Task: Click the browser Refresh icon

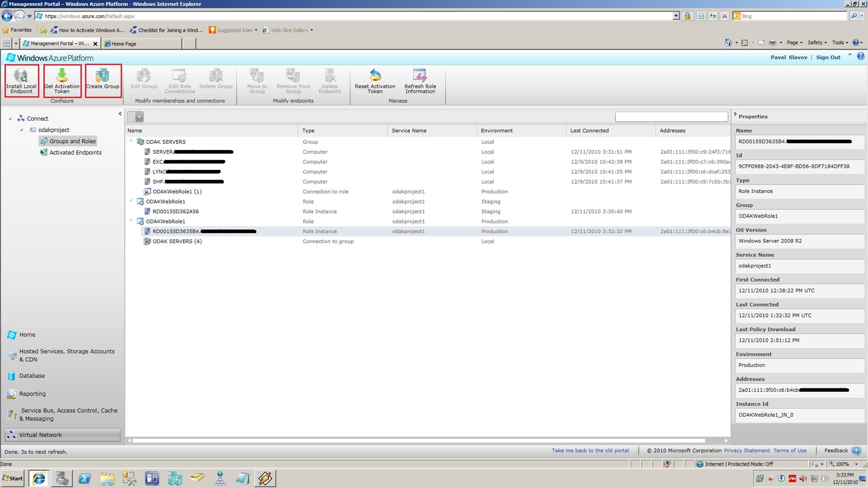Action: coord(712,16)
